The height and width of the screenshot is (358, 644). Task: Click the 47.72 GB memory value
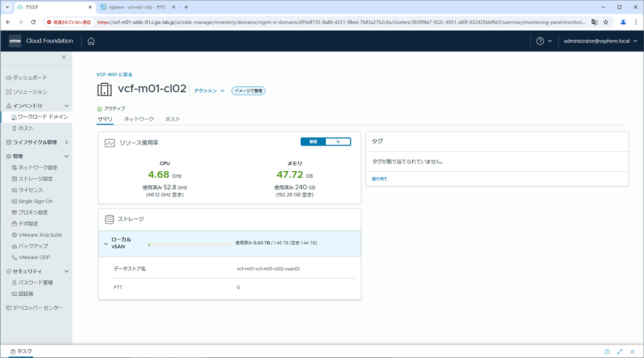tap(295, 174)
